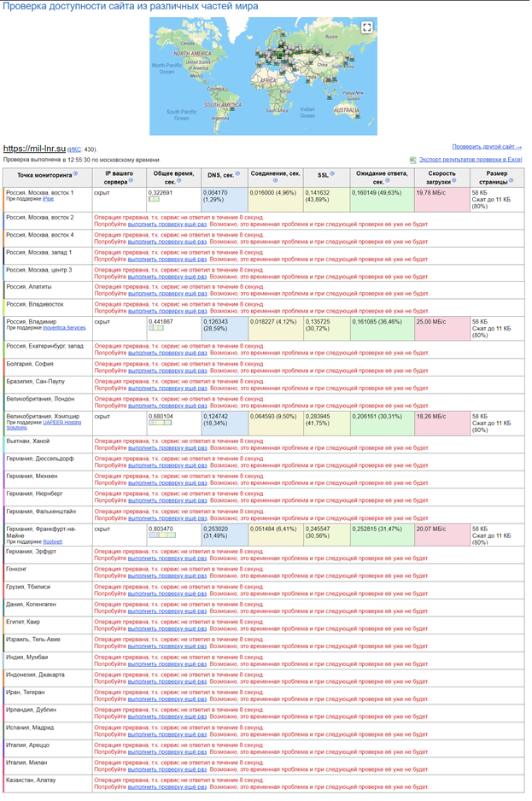Retry check link in Екатеринбург, запад row
The image size is (532, 801).
pos(167,353)
